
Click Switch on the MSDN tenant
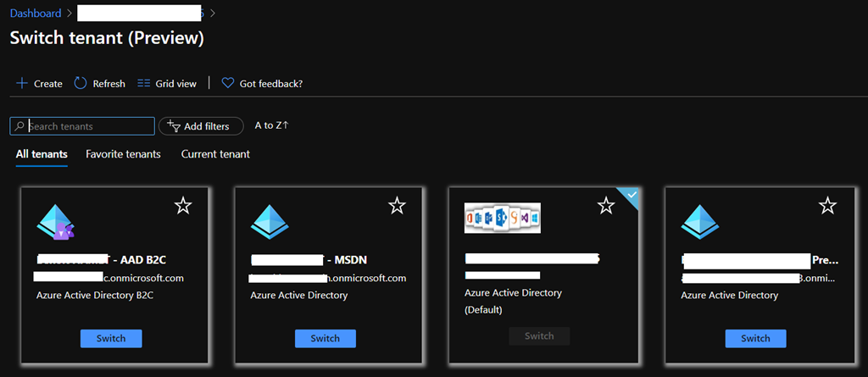pos(325,338)
